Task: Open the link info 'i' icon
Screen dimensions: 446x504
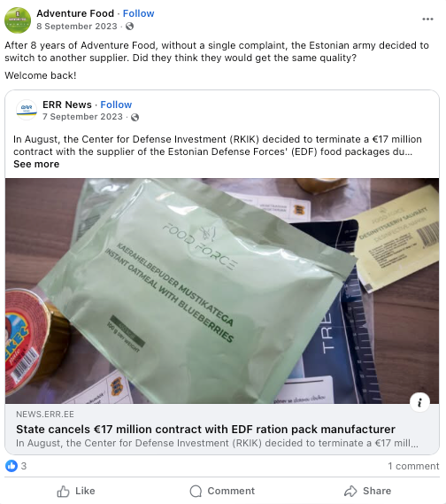Action: (x=419, y=402)
